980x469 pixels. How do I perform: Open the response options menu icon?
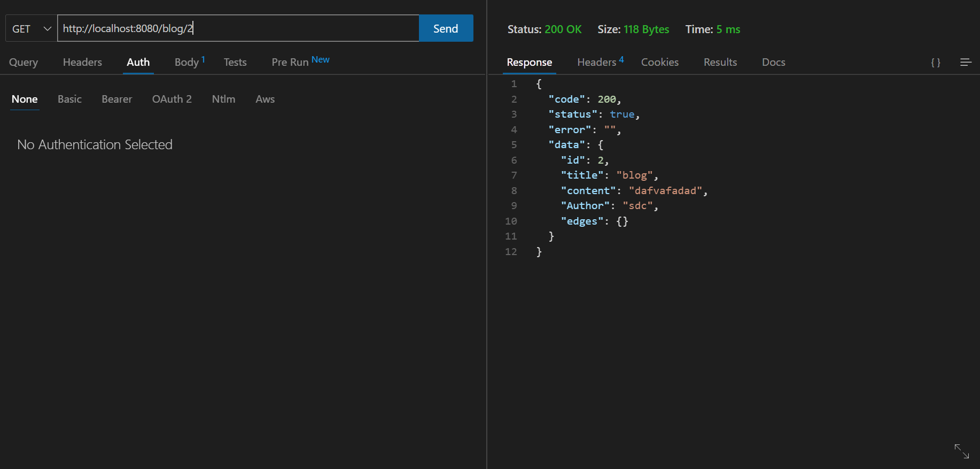pyautogui.click(x=966, y=63)
